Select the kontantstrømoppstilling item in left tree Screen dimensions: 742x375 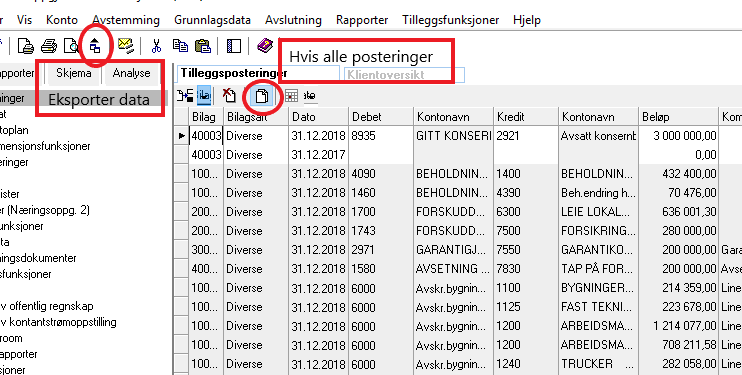(58, 322)
